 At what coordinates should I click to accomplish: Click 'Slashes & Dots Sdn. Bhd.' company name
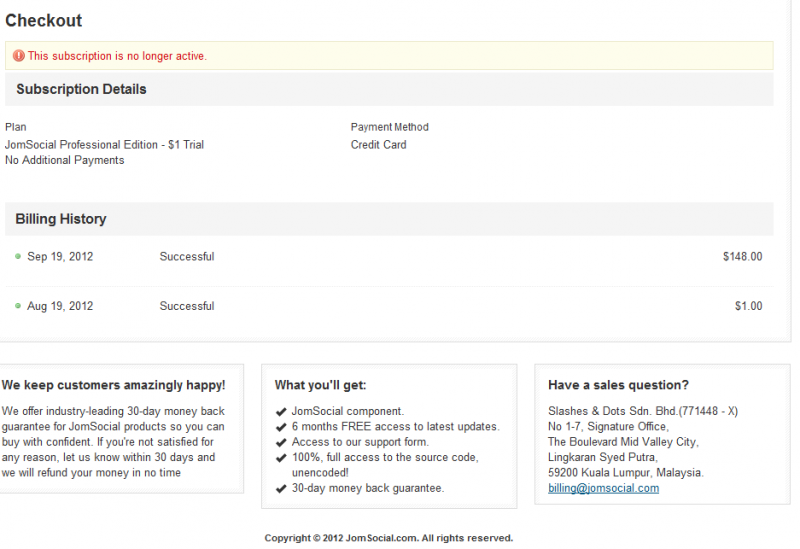pos(612,411)
